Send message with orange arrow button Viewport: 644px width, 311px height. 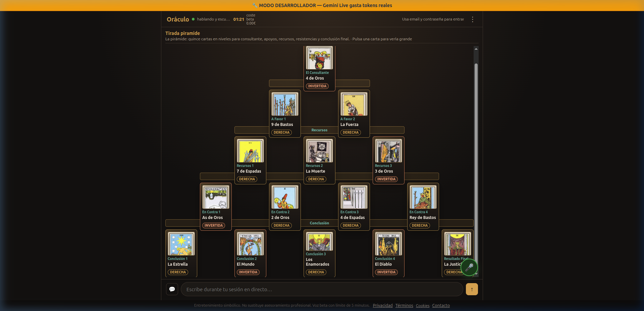click(x=472, y=289)
